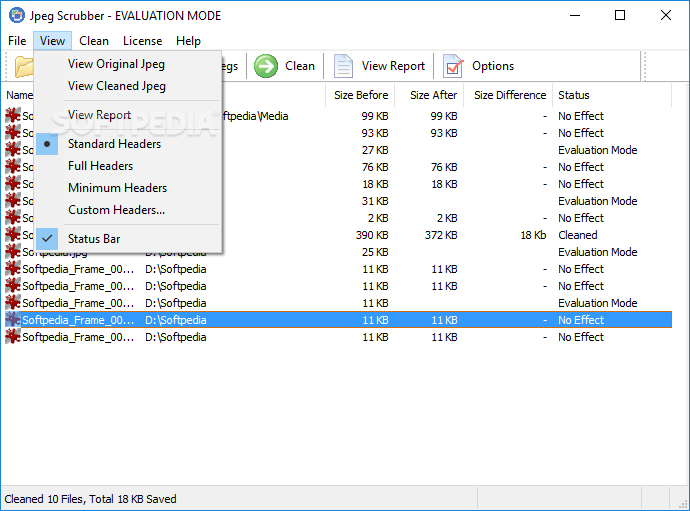Click file icon of row with 18 KB size
The image size is (690, 511).
13,184
